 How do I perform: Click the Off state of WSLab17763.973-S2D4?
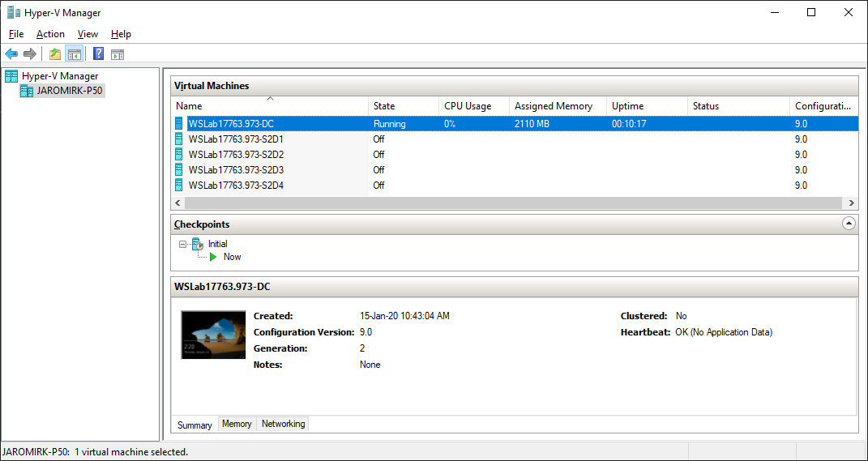point(378,186)
